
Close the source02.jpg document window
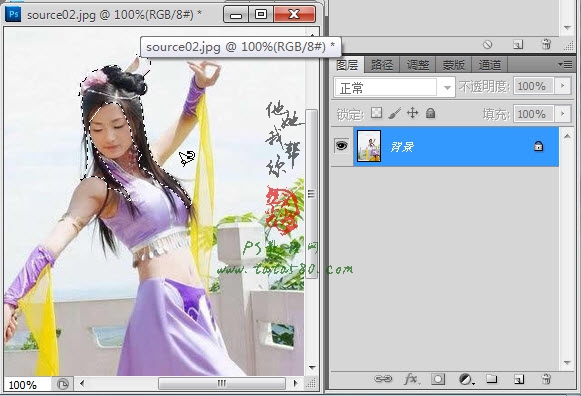coord(295,14)
